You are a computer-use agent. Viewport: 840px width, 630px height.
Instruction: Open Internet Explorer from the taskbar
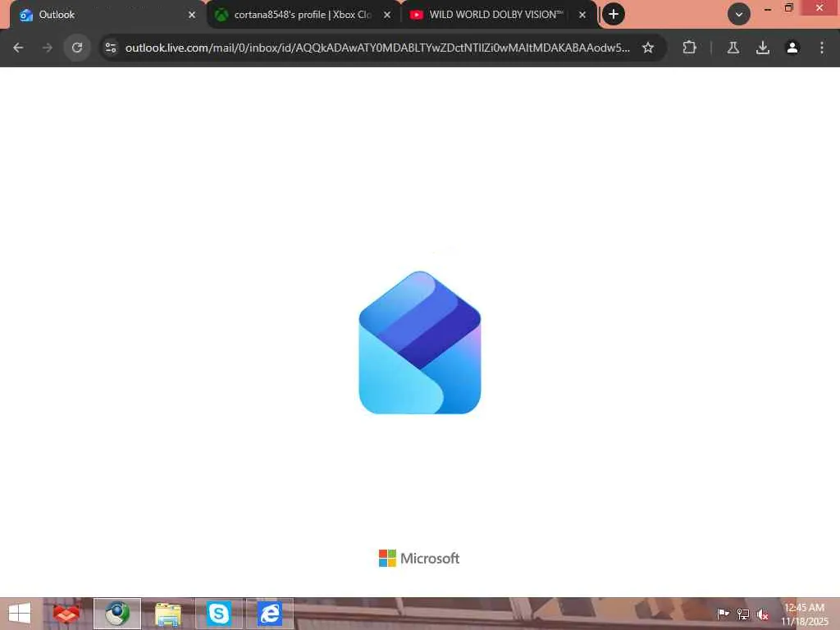click(x=269, y=614)
